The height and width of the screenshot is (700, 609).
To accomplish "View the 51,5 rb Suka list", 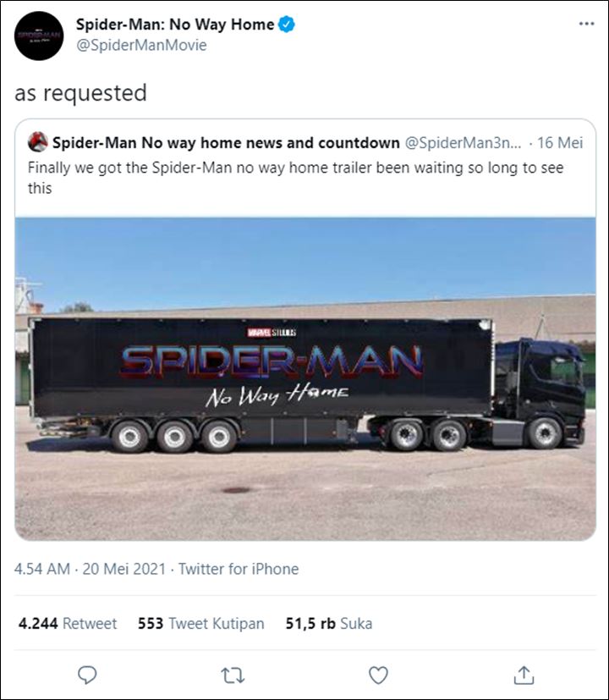I will [329, 623].
